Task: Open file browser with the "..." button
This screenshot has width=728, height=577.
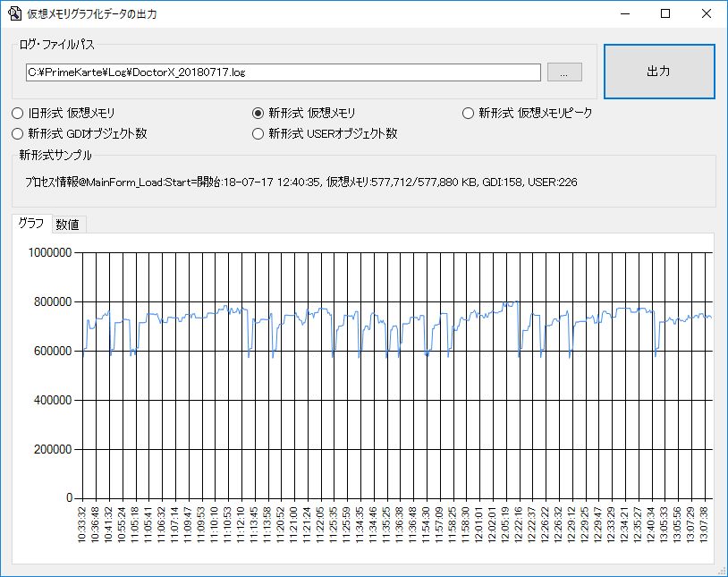Action: point(564,72)
